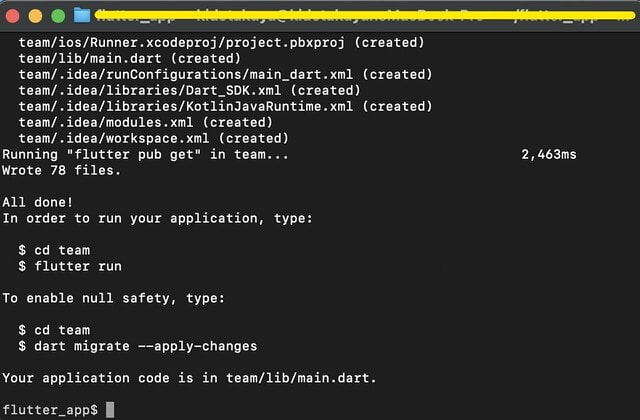This screenshot has width=640, height=420.
Task: Click the green maximize window button
Action: click(x=58, y=16)
